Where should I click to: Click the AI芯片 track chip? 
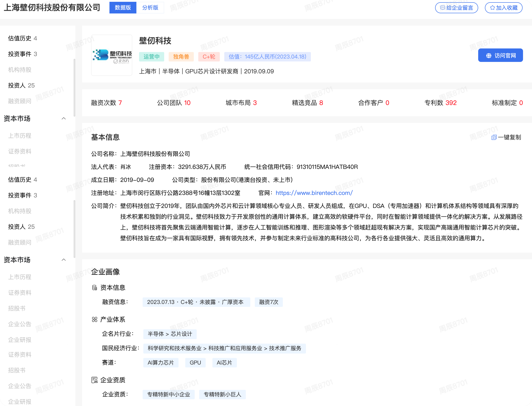[224, 362]
